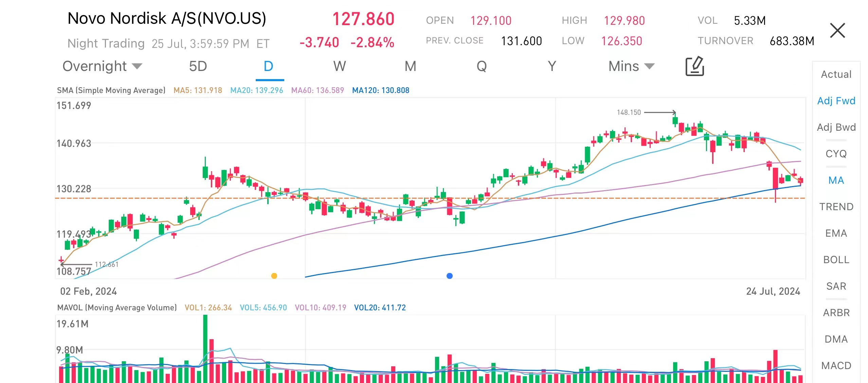
Task: Expand the Overnight session dropdown
Action: (x=102, y=66)
